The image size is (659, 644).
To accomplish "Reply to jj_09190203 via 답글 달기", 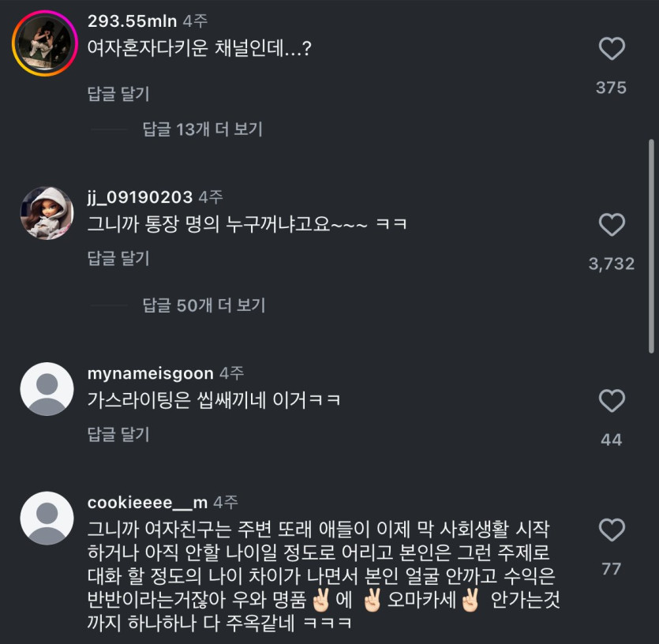I will (x=118, y=258).
